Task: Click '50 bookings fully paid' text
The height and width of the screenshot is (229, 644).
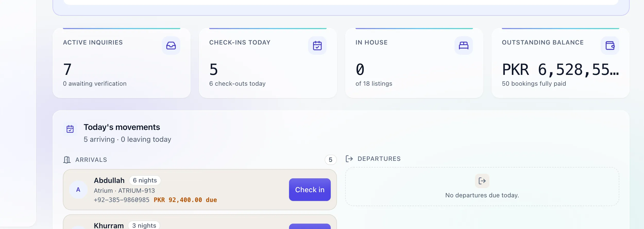Action: coord(534,84)
